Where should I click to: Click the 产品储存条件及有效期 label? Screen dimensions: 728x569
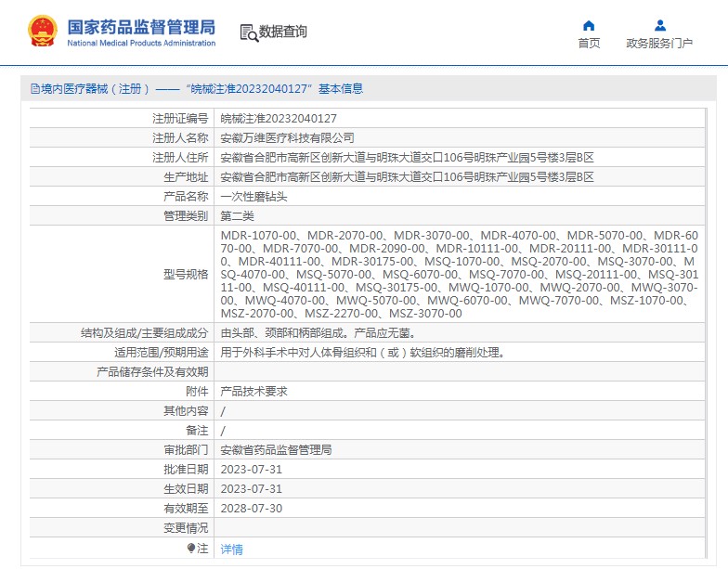(x=152, y=371)
